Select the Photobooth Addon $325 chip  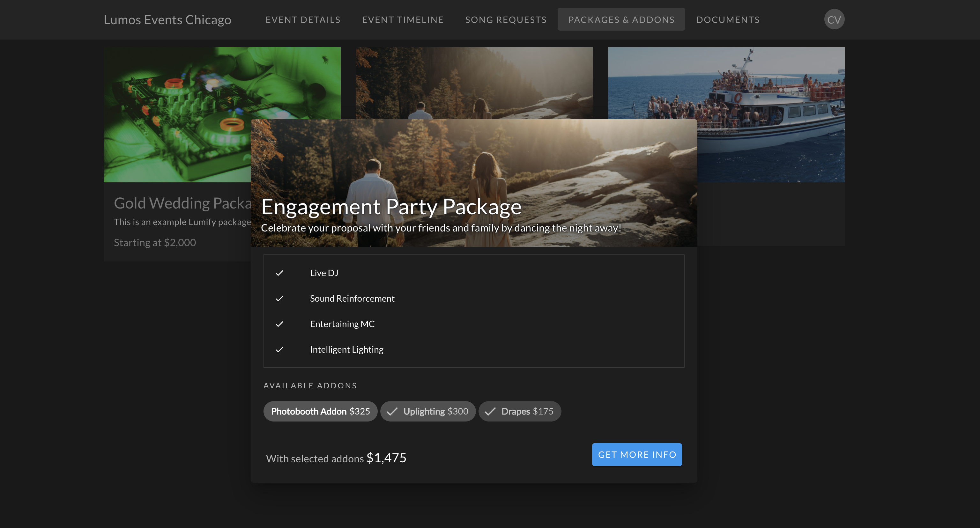[x=320, y=411]
